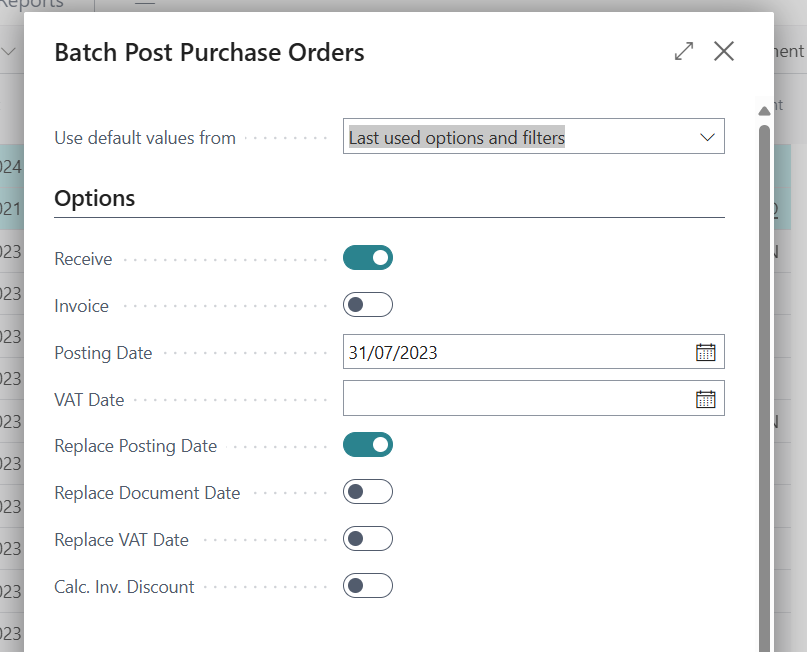Click the Use default values from label
Image resolution: width=807 pixels, height=652 pixels.
145,138
